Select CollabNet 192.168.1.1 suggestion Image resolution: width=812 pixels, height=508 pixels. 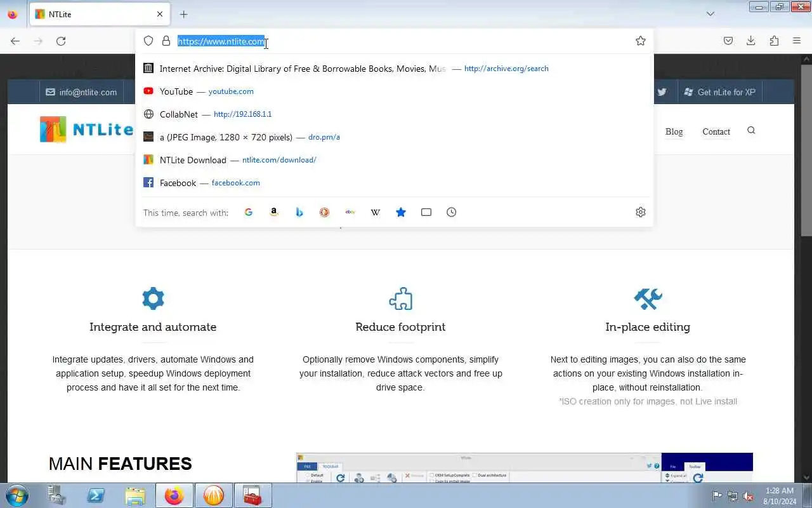[395, 114]
